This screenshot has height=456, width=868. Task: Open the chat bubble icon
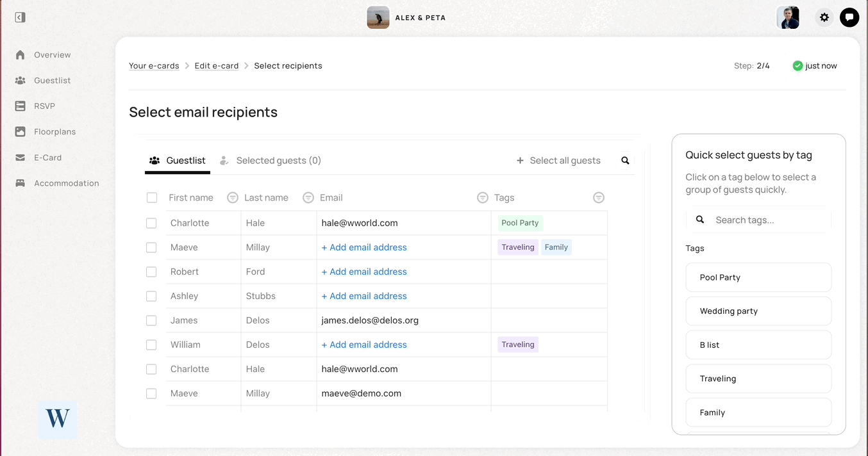click(x=849, y=17)
